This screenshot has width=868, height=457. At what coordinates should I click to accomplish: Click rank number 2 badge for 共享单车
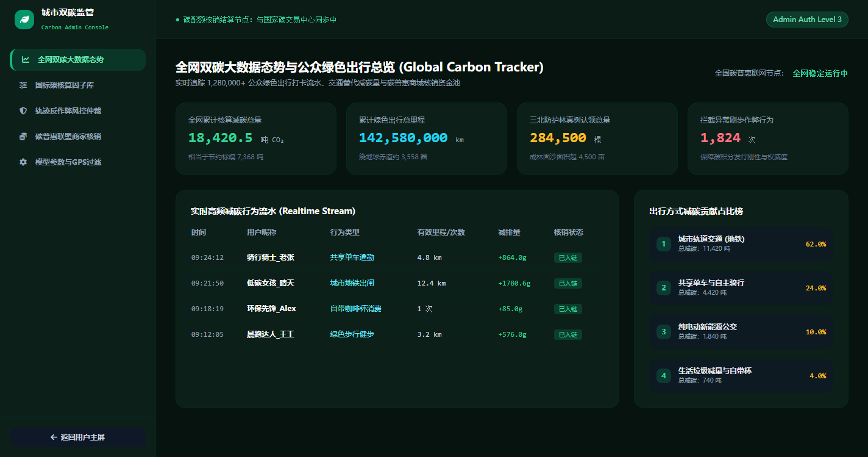pos(664,288)
